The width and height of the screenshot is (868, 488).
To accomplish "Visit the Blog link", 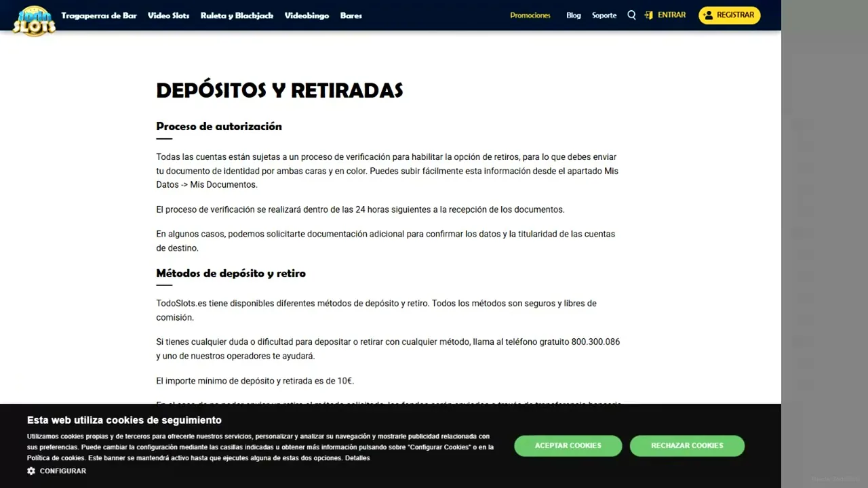I will [574, 16].
